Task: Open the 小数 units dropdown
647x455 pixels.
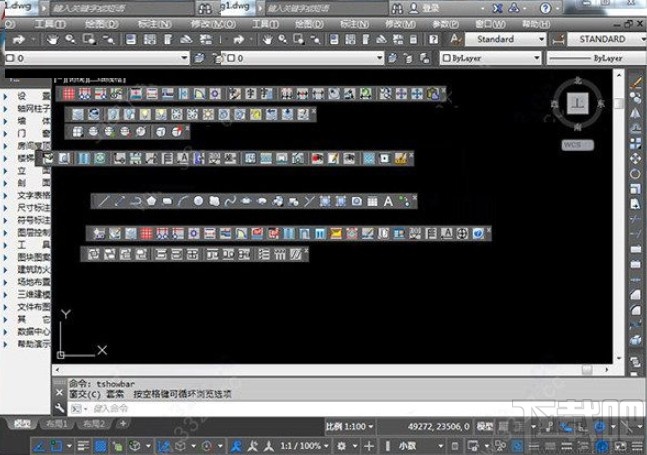Action: 421,446
